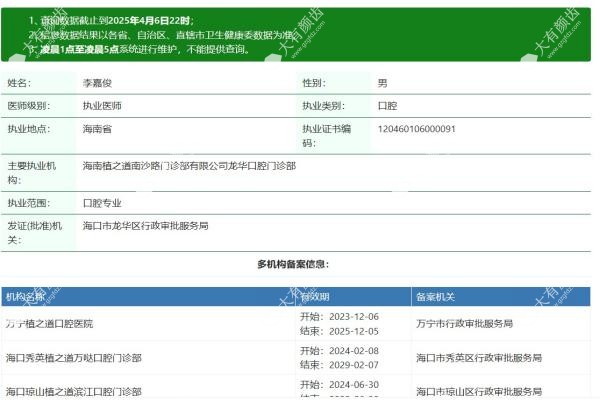Click the 发证(批准)机关 label
Viewport: 600px width, 400px height.
pyautogui.click(x=34, y=233)
